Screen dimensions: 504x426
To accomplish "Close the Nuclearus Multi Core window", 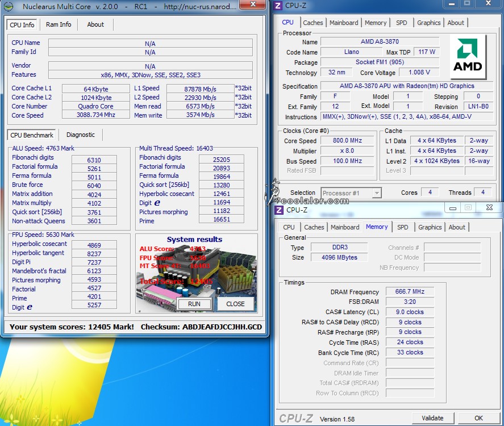I will 253,4.
